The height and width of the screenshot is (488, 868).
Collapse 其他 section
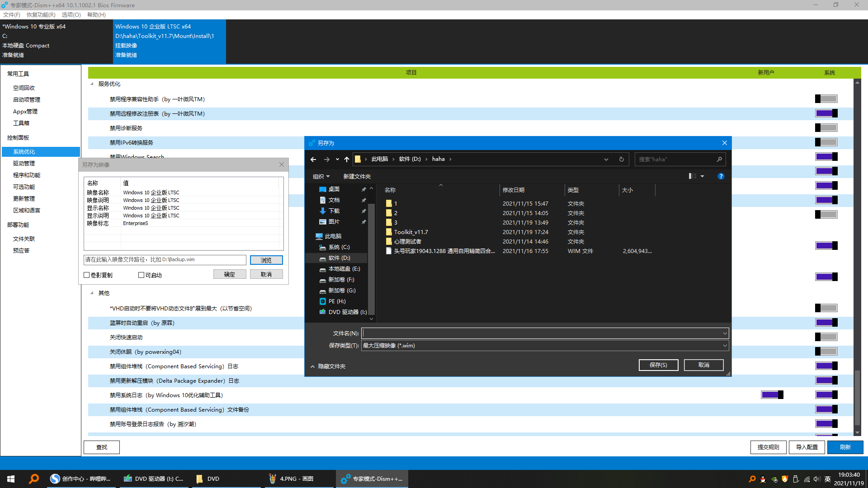pyautogui.click(x=92, y=293)
